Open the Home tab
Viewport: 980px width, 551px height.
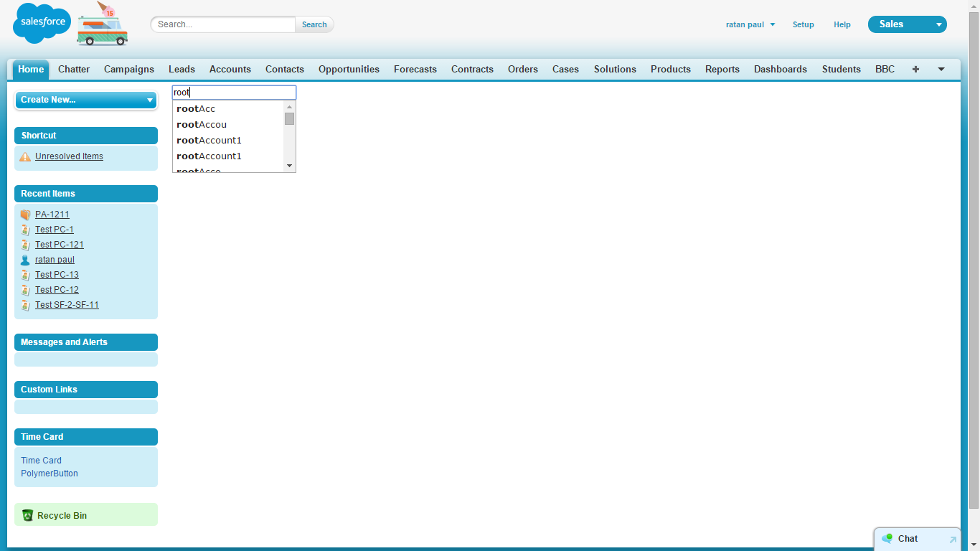(x=31, y=70)
